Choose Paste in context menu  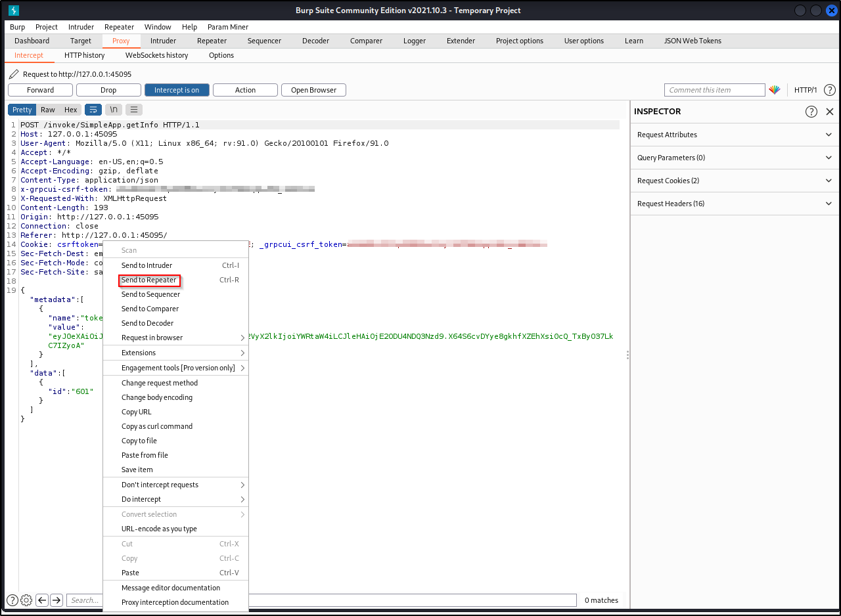(x=175, y=573)
